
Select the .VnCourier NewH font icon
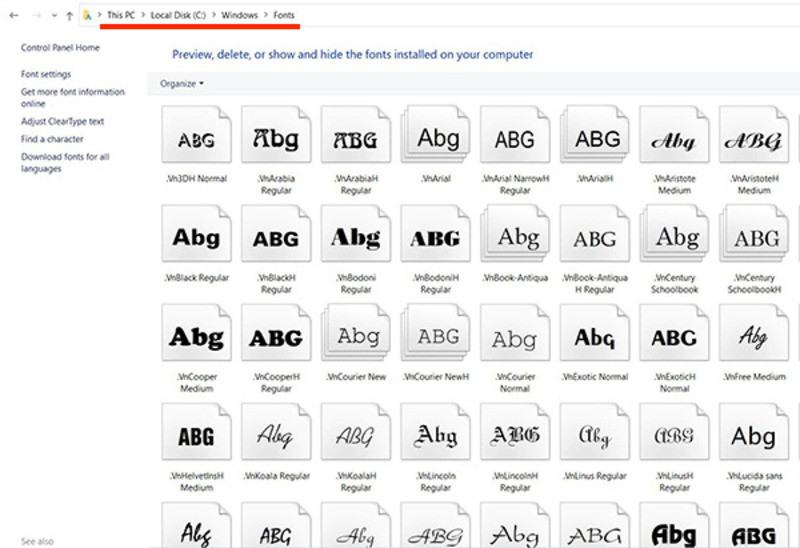point(435,332)
